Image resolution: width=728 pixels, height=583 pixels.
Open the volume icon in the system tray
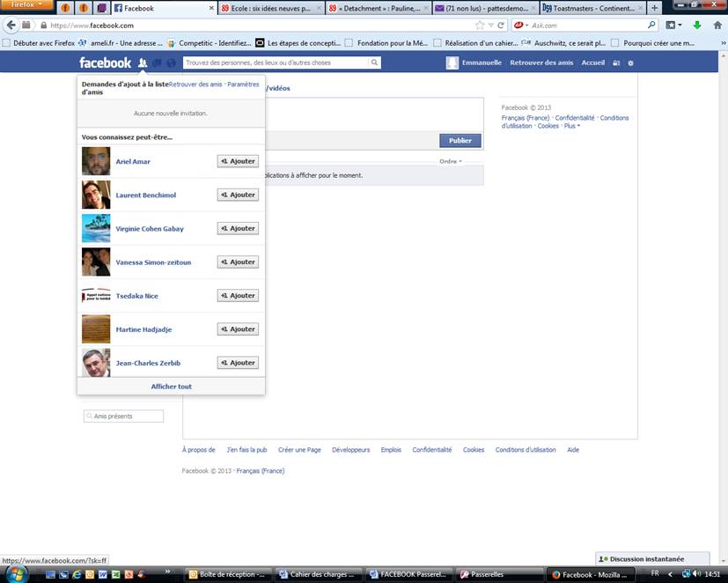point(697,573)
